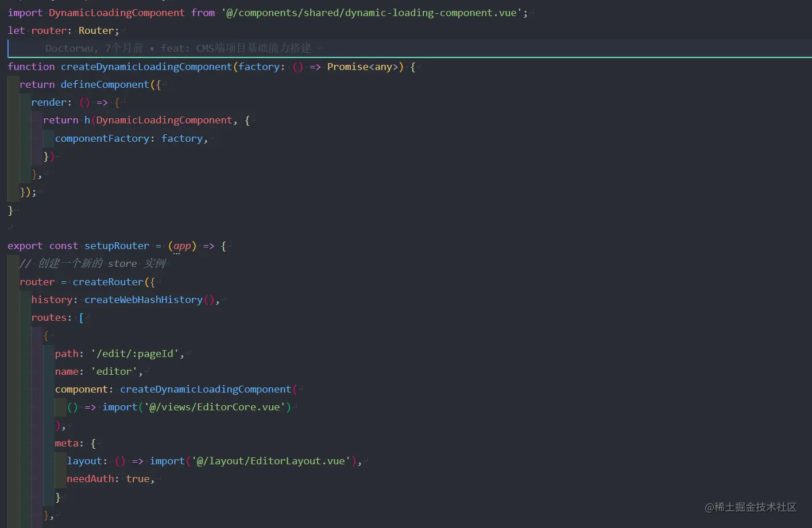Select the 'Router' type annotation
812x528 pixels.
point(96,30)
